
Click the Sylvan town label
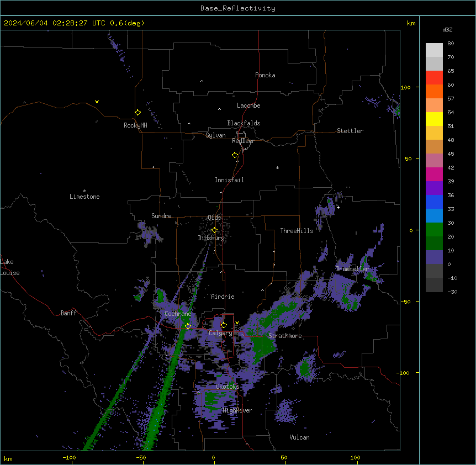[x=215, y=135]
